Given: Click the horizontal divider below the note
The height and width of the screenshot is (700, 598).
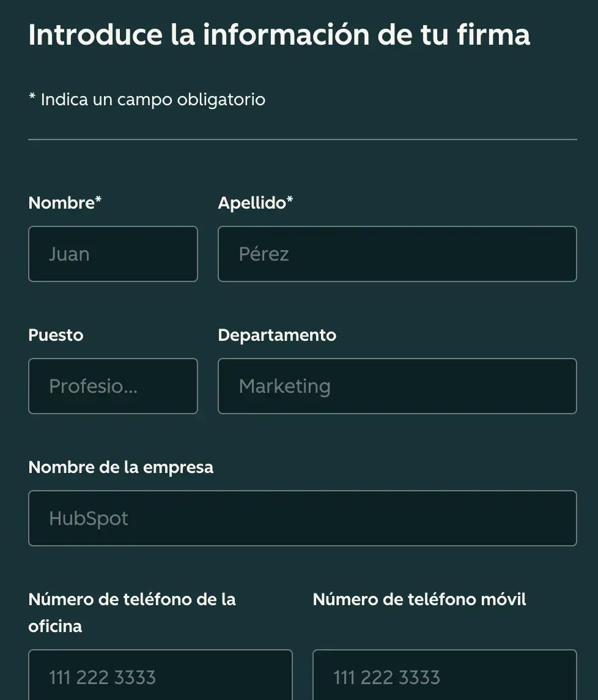Looking at the screenshot, I should pyautogui.click(x=302, y=140).
